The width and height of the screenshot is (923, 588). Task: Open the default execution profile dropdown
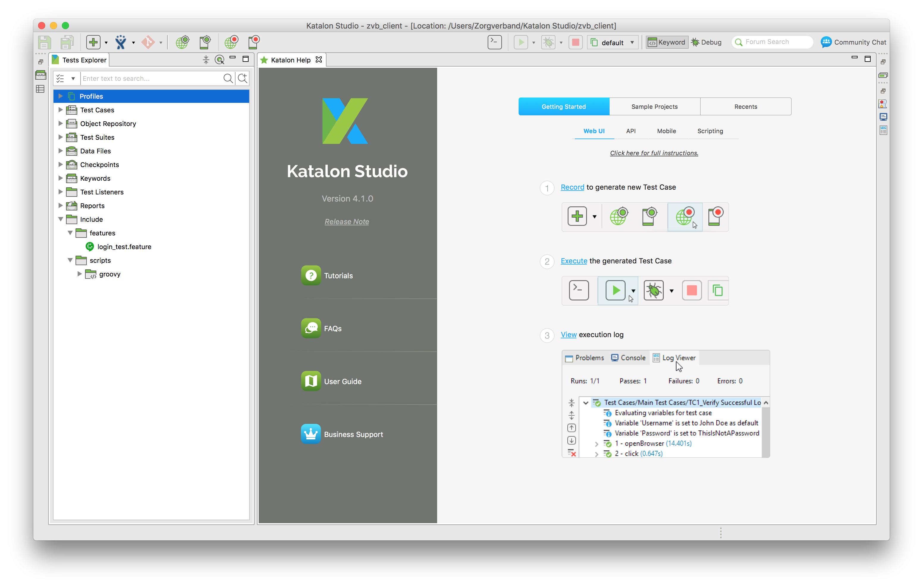coord(613,42)
